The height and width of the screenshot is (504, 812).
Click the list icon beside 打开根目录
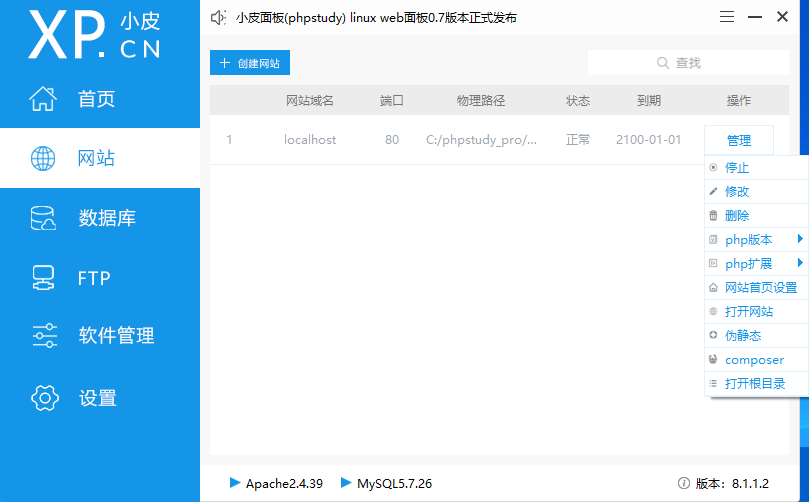click(x=714, y=383)
